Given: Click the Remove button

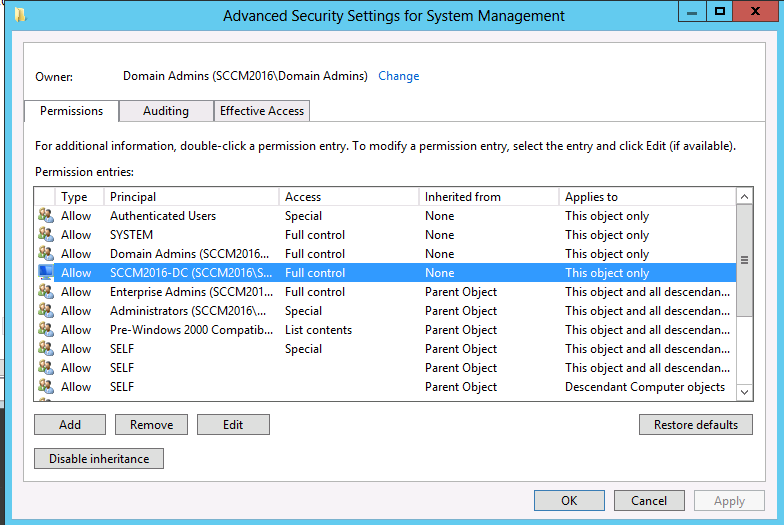Looking at the screenshot, I should [152, 424].
